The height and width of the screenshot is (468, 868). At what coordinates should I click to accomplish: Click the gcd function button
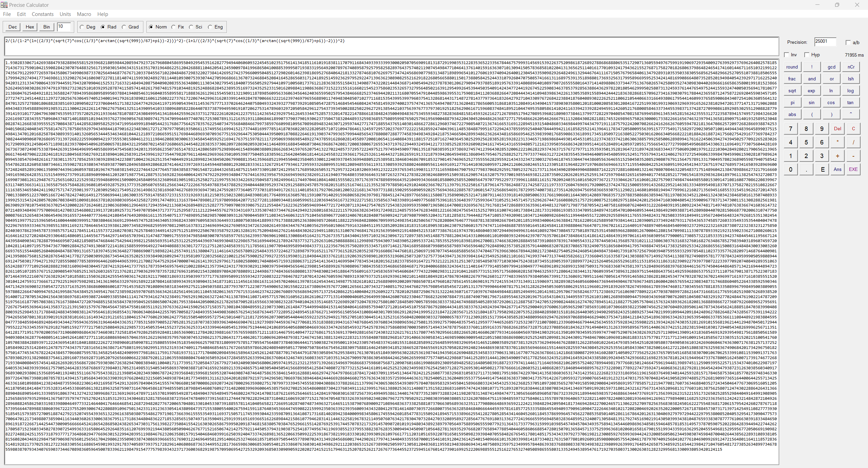click(831, 67)
